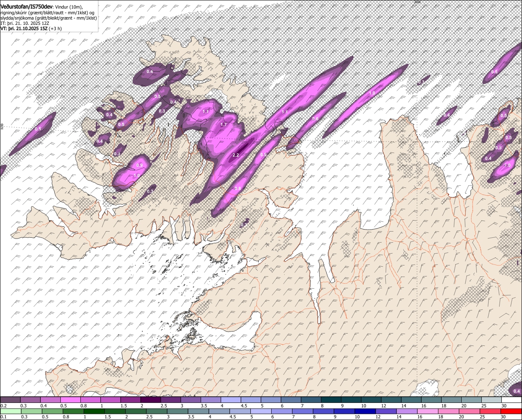This screenshot has height=420, width=522.
Task: Pick the bright pink 0.5 swatch in the snow legend
Action: (x=71, y=400)
